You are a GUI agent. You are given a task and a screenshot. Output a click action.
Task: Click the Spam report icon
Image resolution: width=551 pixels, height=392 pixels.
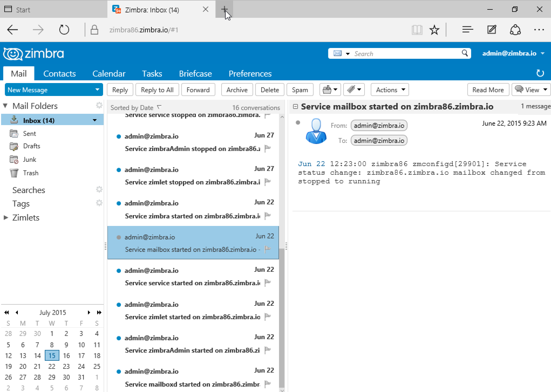pos(300,90)
